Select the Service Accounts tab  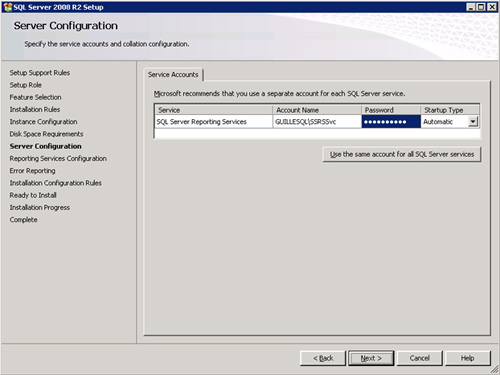tap(173, 75)
